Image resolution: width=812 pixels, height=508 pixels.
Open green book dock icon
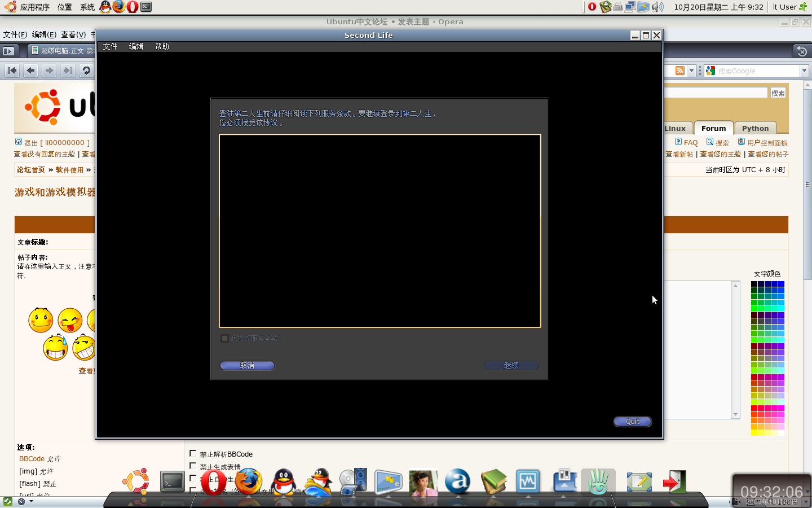tap(493, 481)
